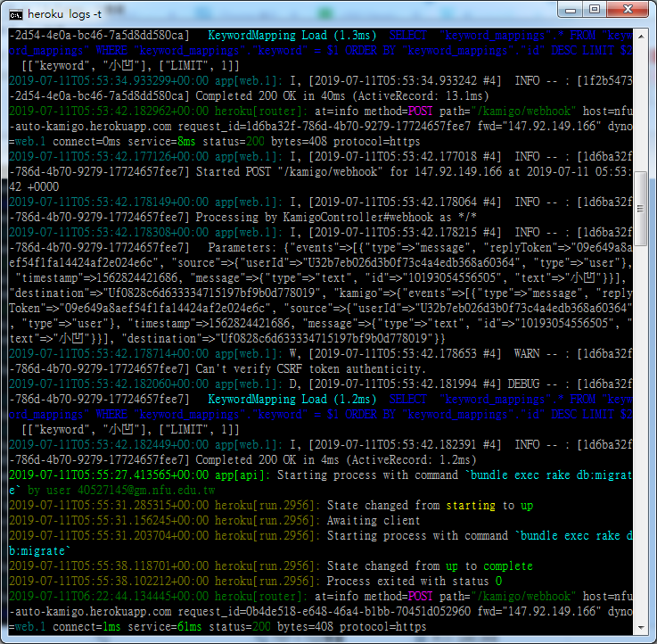Click the 'Parameters:' label
Screen dimensions: 657x644
click(x=242, y=248)
